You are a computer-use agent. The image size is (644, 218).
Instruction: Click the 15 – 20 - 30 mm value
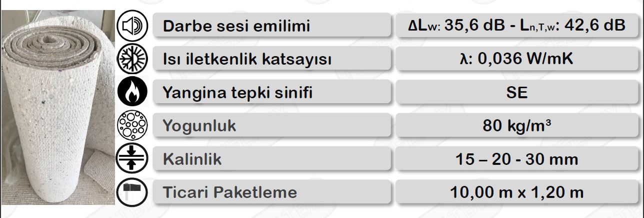[x=516, y=159]
